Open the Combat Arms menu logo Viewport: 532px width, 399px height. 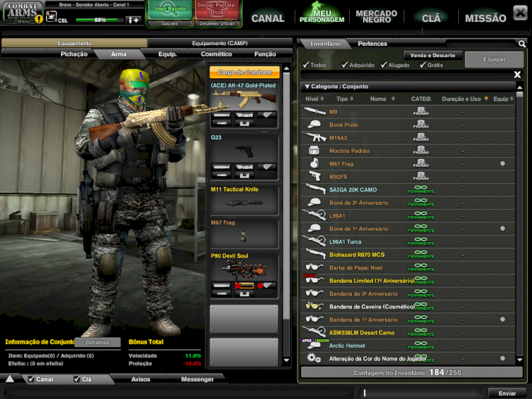pos(23,12)
